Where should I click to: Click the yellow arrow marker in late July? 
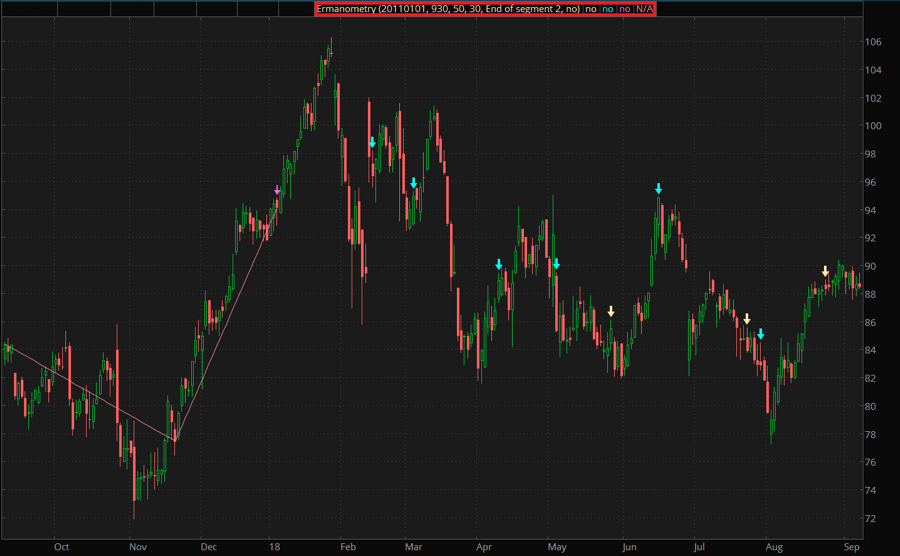pyautogui.click(x=746, y=318)
